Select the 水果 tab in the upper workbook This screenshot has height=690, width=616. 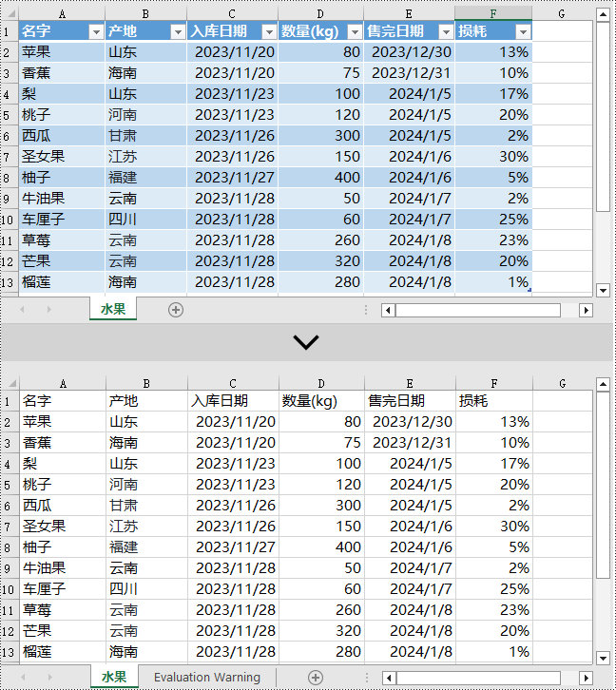(x=113, y=309)
